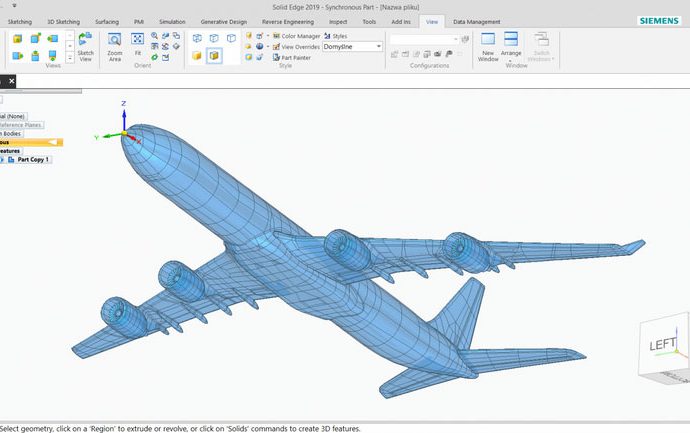Expand the Views gallery arrow
The width and height of the screenshot is (690, 433).
pos(69,56)
